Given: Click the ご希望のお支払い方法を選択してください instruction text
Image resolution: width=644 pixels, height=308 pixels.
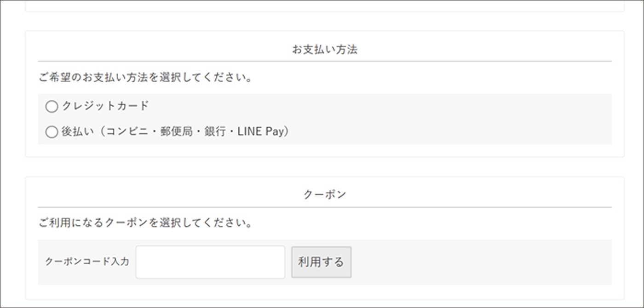Looking at the screenshot, I should coord(146,78).
